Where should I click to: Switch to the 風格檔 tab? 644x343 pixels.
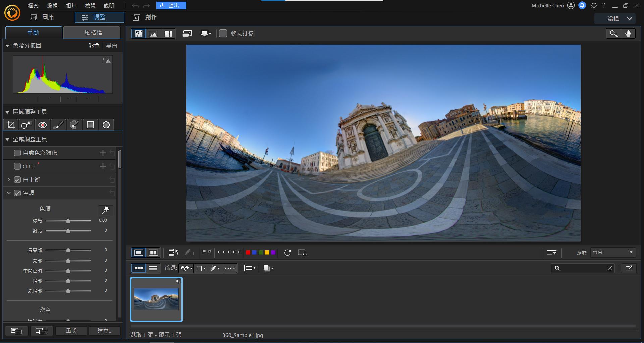pos(93,32)
